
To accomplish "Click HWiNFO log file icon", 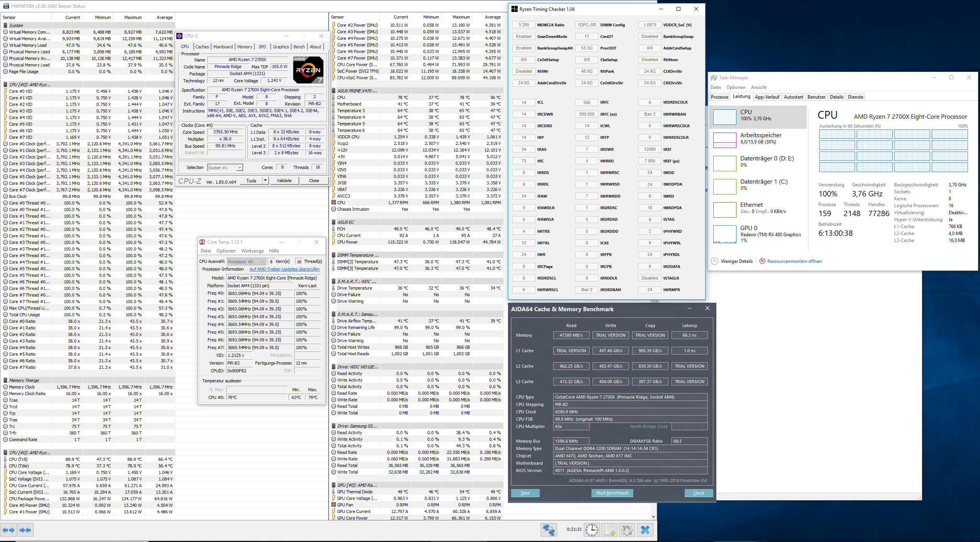I will click(610, 530).
